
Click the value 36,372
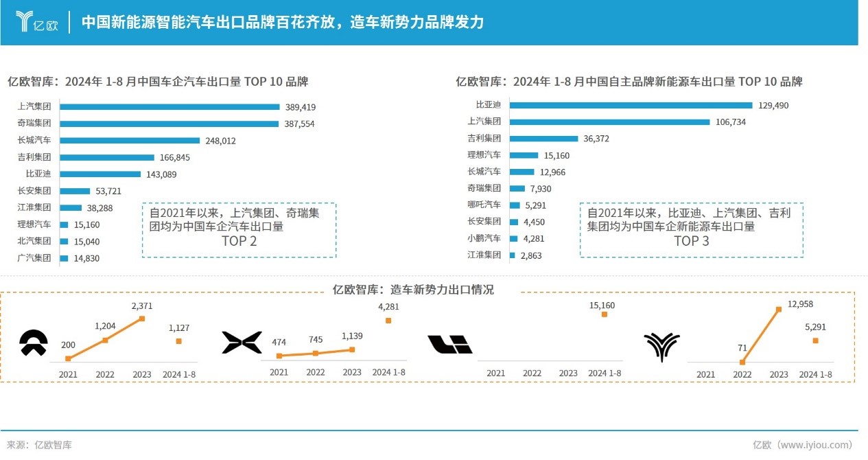[595, 139]
